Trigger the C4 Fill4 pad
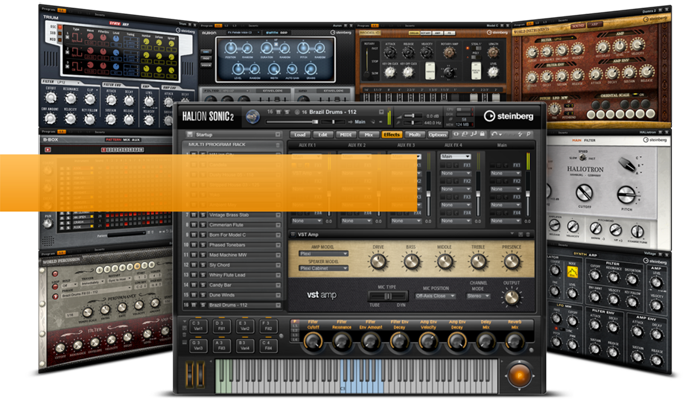Image resolution: width=700 pixels, height=400 pixels. point(268,345)
